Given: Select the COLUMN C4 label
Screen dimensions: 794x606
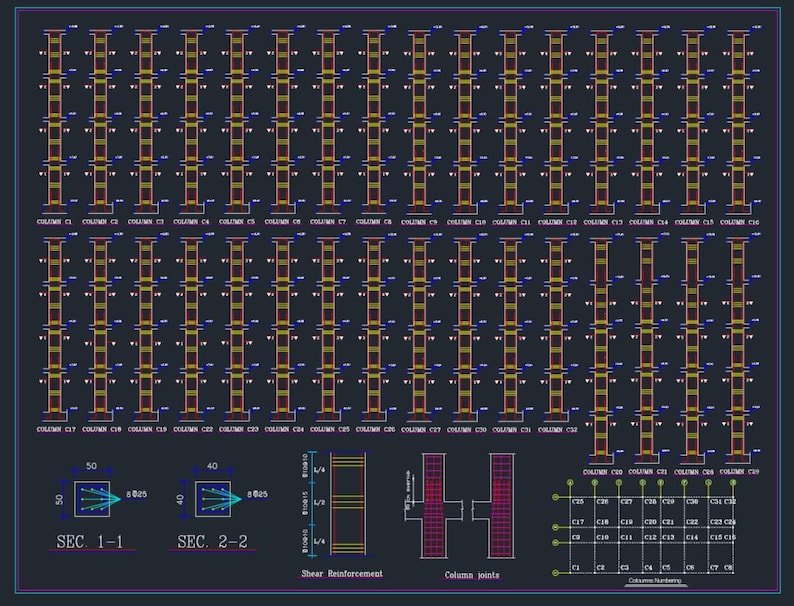Looking at the screenshot, I should (x=191, y=222).
